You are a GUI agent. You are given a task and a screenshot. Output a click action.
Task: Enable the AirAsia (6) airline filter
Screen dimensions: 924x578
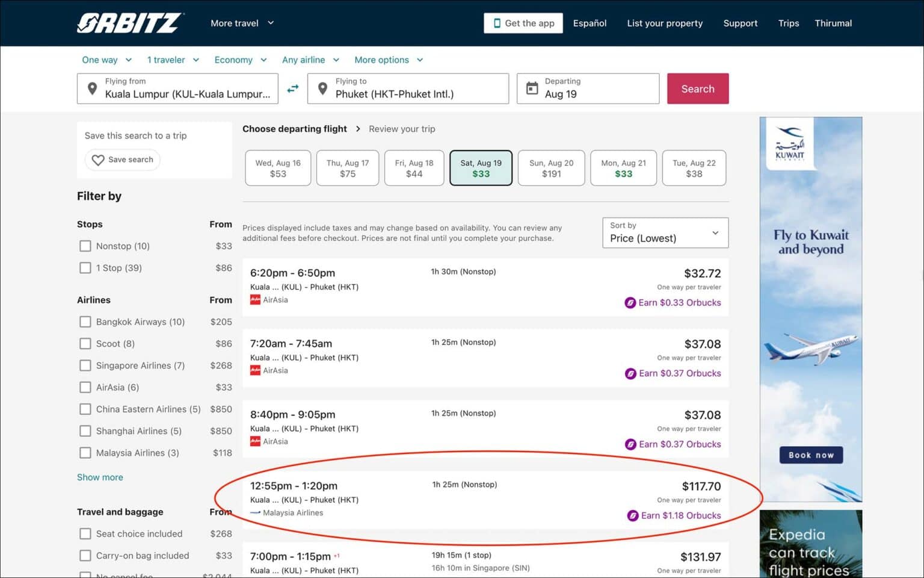point(85,387)
